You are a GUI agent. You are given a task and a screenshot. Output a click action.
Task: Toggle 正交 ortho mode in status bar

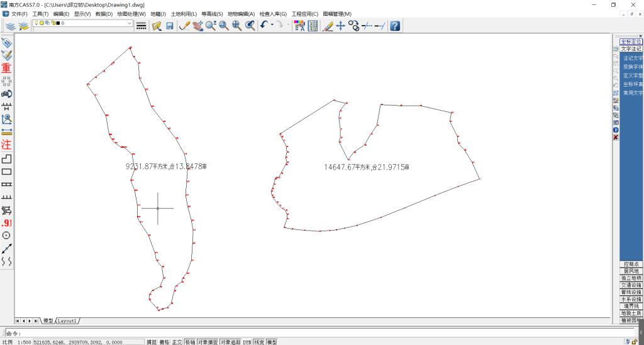(177, 342)
